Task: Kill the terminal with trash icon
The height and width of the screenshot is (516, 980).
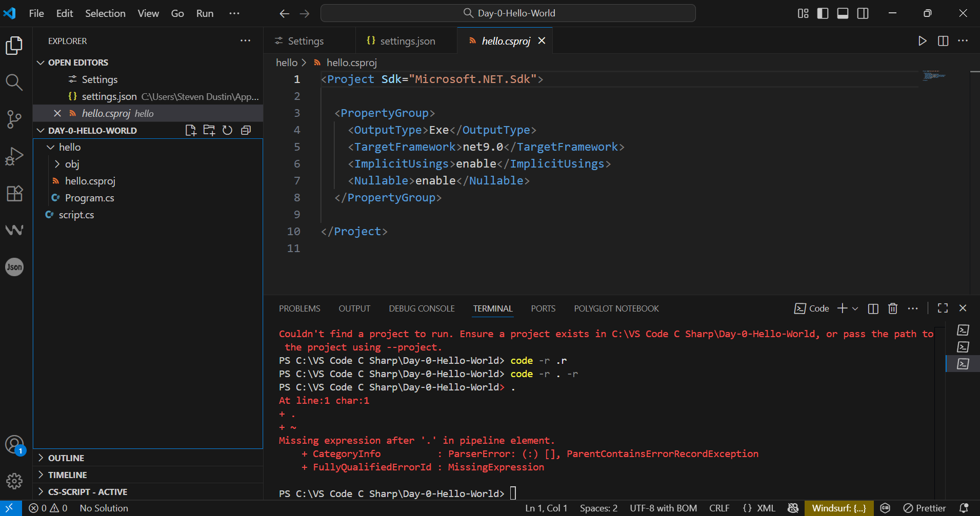Action: click(893, 308)
